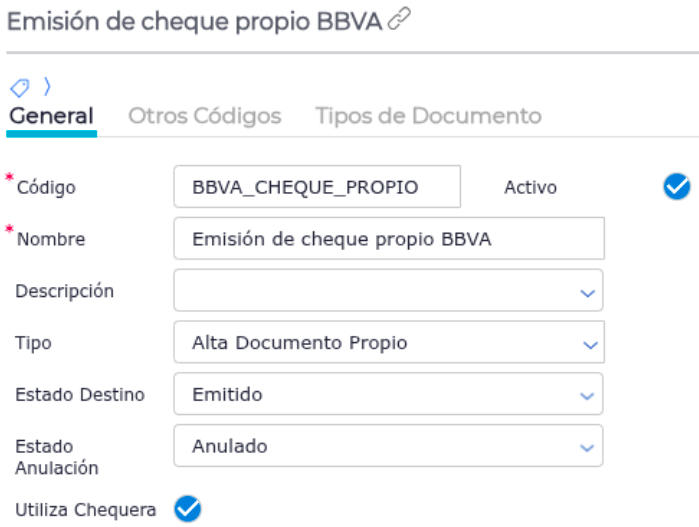Expand the Tipo dropdown showing Alta Documento Propio
This screenshot has width=699, height=527.
click(586, 344)
